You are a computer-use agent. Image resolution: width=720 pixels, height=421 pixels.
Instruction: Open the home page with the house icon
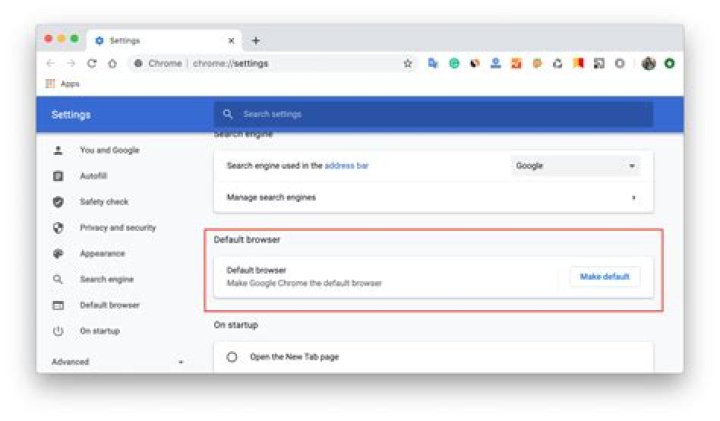pyautogui.click(x=112, y=63)
